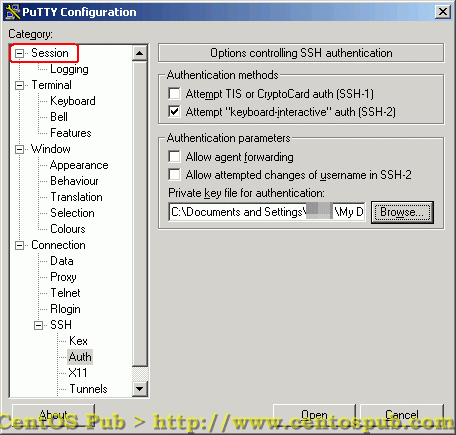Image resolution: width=456 pixels, height=435 pixels.
Task: Select Behaviour category
Action: 74,181
